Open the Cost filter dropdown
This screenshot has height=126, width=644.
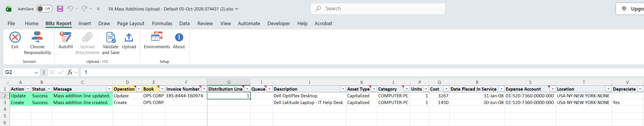click(x=446, y=89)
